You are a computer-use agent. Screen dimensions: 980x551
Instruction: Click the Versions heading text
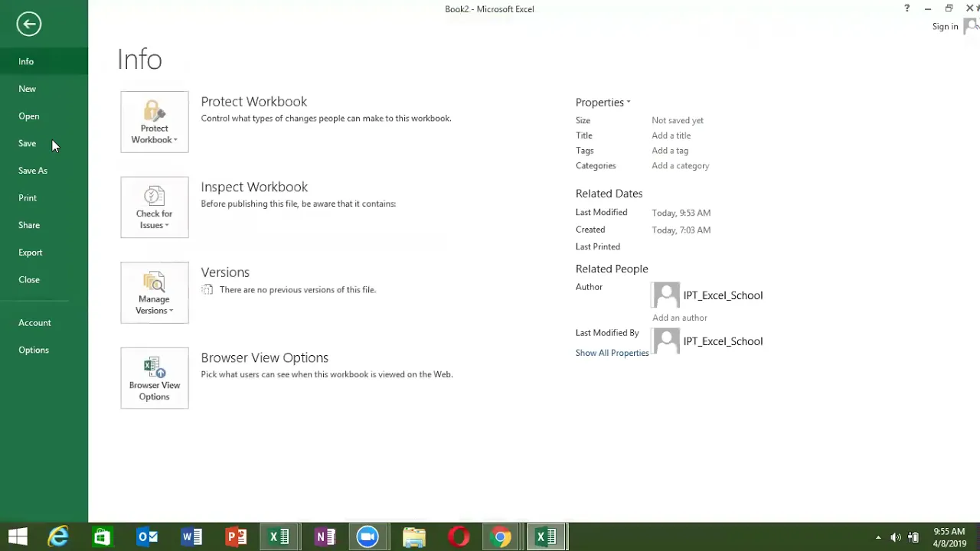tap(225, 272)
